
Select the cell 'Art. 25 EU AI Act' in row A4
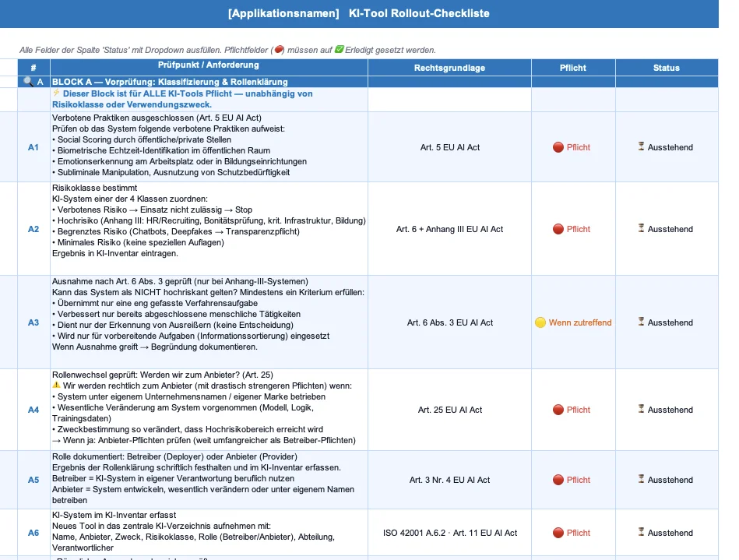point(450,410)
